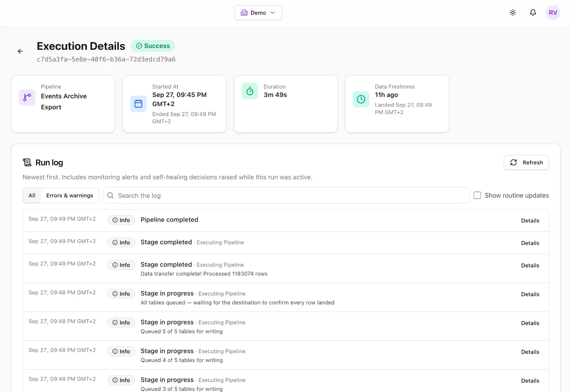This screenshot has width=571, height=392.
Task: Select the All log filter tab
Action: point(32,195)
